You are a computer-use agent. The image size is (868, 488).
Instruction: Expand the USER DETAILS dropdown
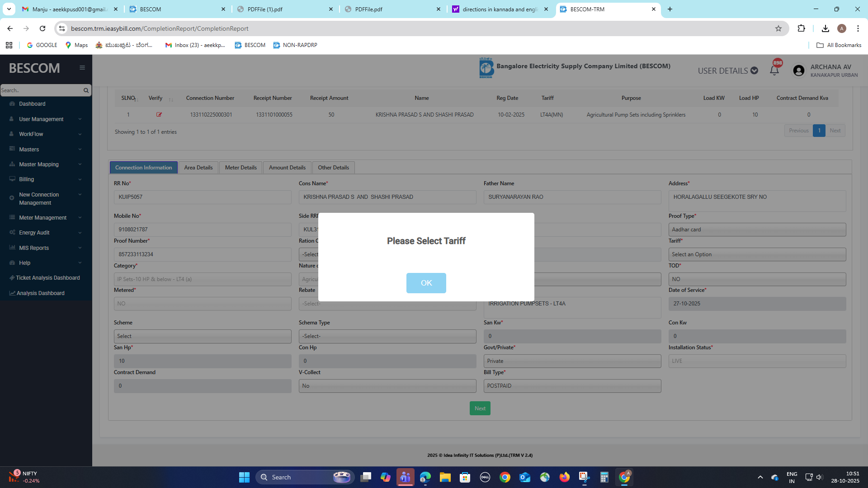pyautogui.click(x=727, y=71)
